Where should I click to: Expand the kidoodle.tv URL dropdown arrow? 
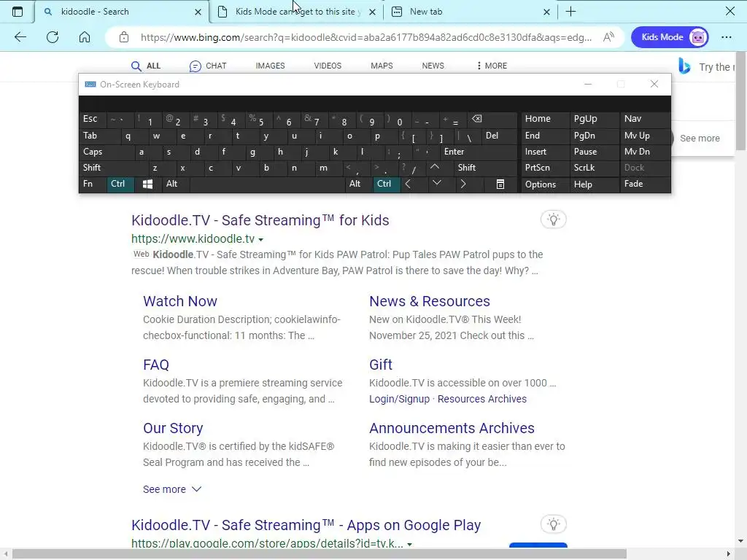tap(260, 239)
